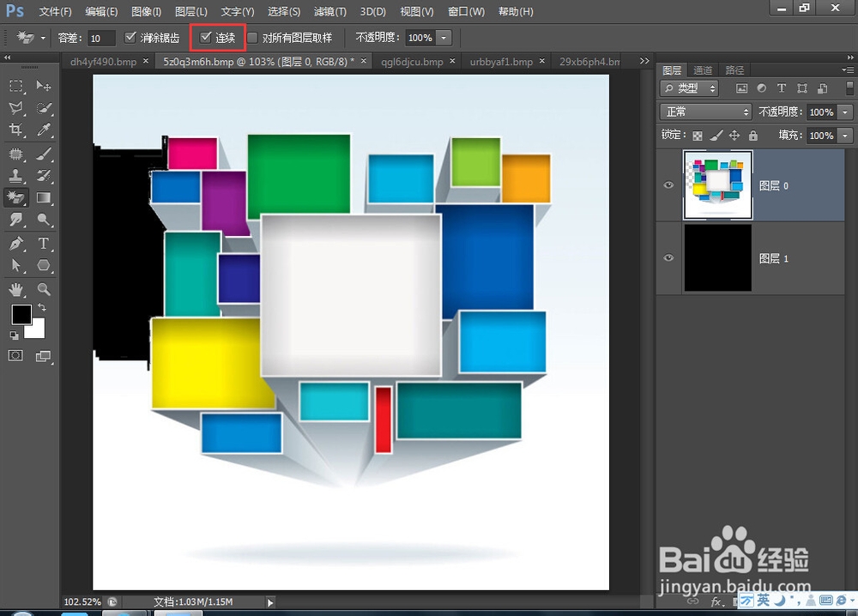Viewport: 858px width, 616px height.
Task: Open the status bar info arrow menu
Action: (270, 602)
